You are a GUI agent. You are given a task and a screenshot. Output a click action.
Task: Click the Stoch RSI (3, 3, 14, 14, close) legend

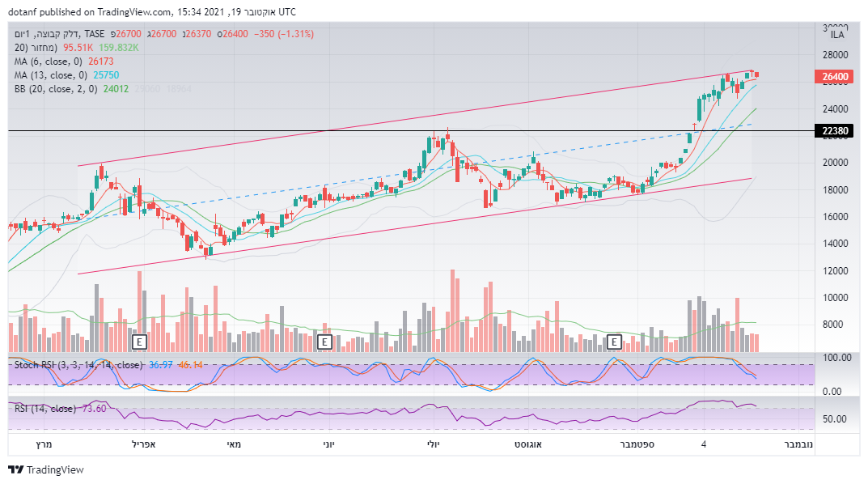78,365
